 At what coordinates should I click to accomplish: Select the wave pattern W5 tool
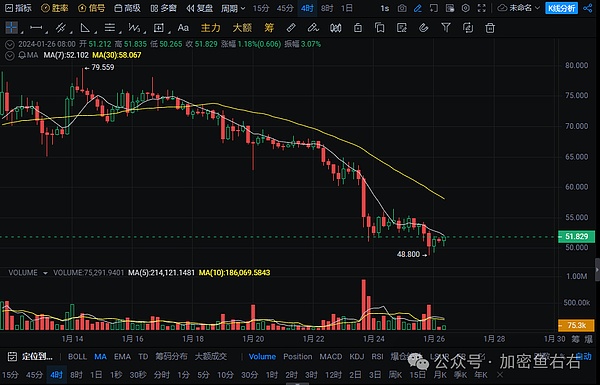point(134,28)
